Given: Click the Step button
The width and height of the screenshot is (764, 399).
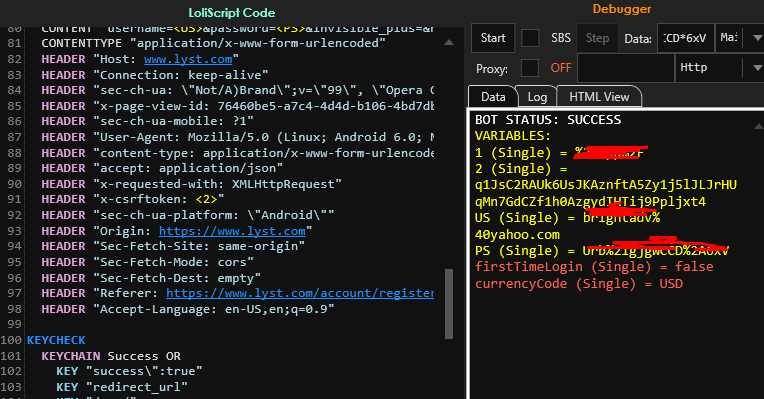Looking at the screenshot, I should [x=597, y=38].
